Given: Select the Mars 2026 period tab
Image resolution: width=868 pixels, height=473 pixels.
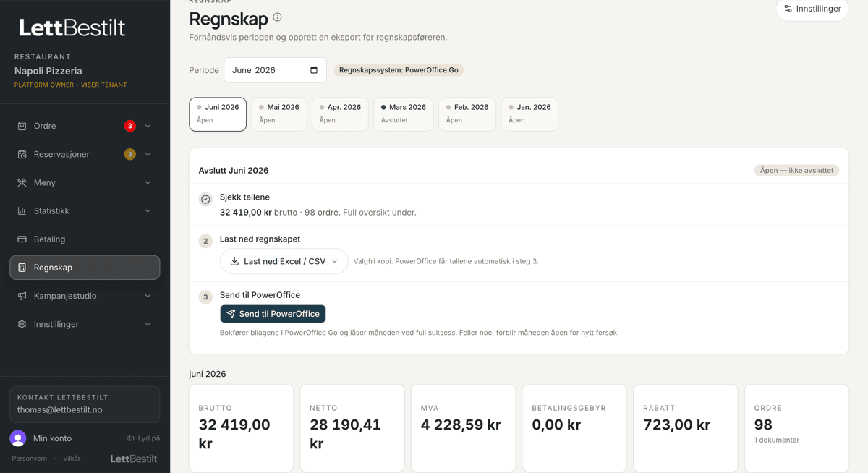Looking at the screenshot, I should point(404,114).
